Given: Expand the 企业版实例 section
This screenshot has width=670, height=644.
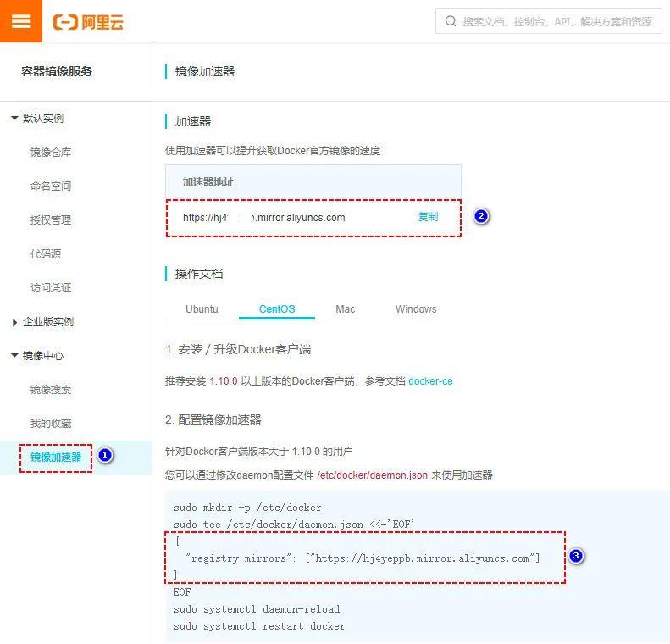Looking at the screenshot, I should click(15, 322).
